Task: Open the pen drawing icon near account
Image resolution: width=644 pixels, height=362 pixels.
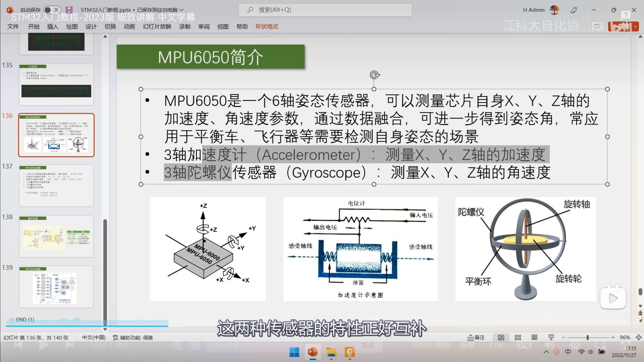Action: click(574, 10)
